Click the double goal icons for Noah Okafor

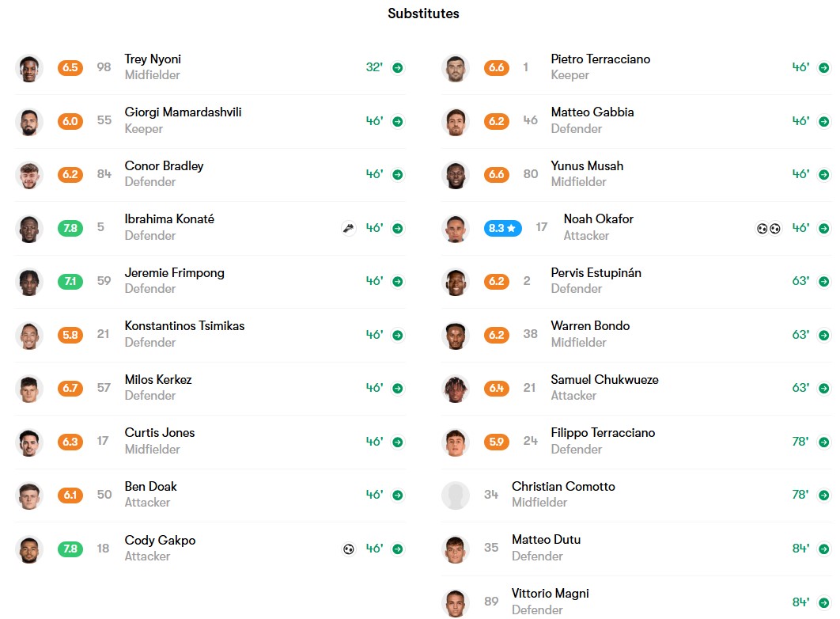768,228
